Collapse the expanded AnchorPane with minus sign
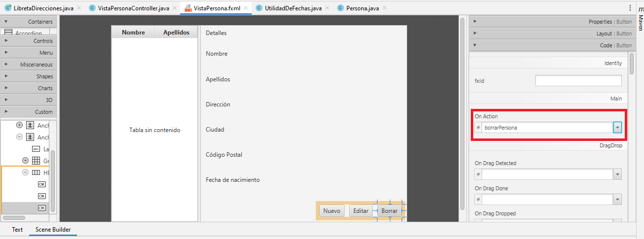This screenshot has height=239, width=644. 19,137
